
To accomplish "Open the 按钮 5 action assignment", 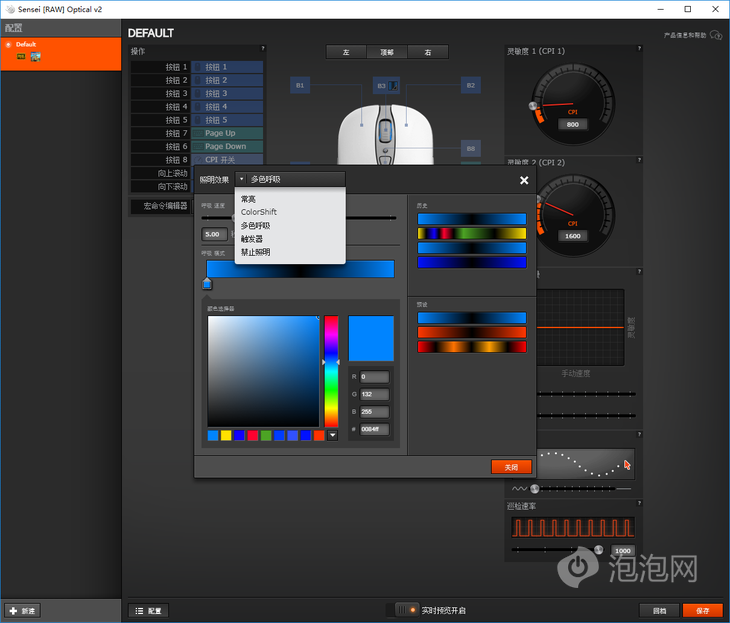I will [x=227, y=120].
